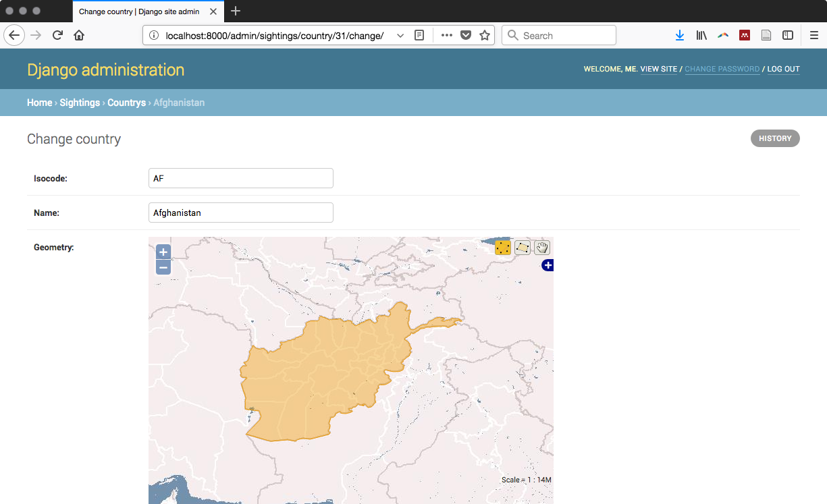Toggle reader view in address bar
The width and height of the screenshot is (827, 504).
pyautogui.click(x=419, y=36)
